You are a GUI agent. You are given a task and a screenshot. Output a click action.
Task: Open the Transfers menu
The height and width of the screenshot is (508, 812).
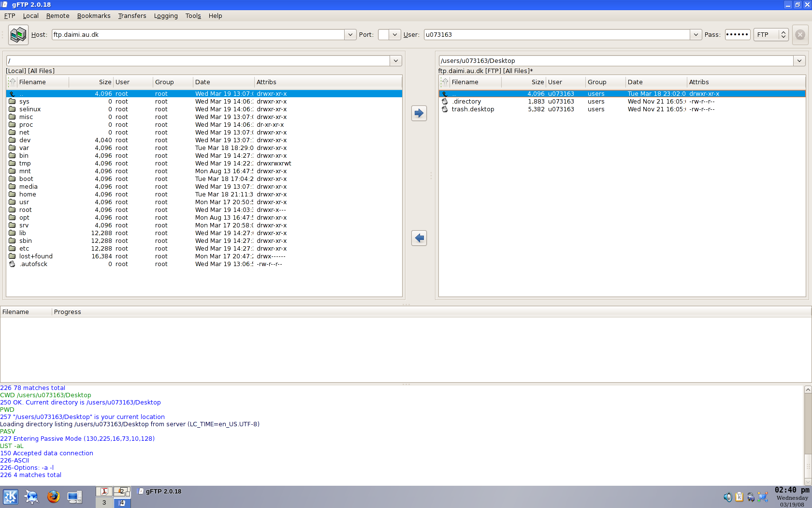(x=132, y=16)
